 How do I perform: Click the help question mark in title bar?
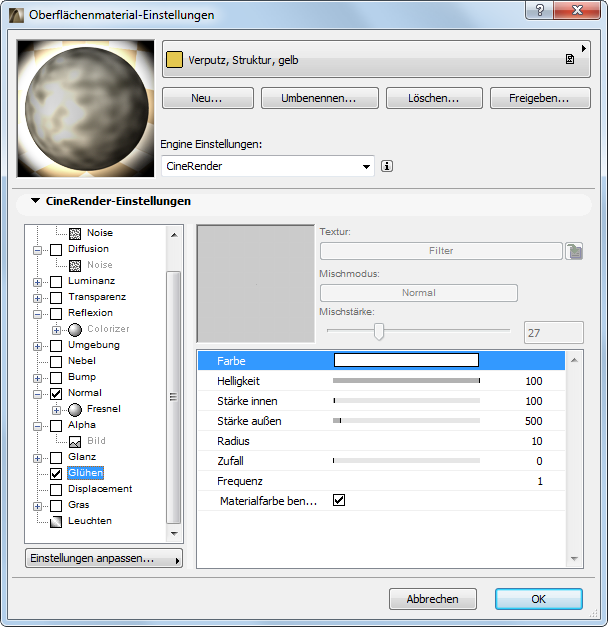pyautogui.click(x=540, y=10)
